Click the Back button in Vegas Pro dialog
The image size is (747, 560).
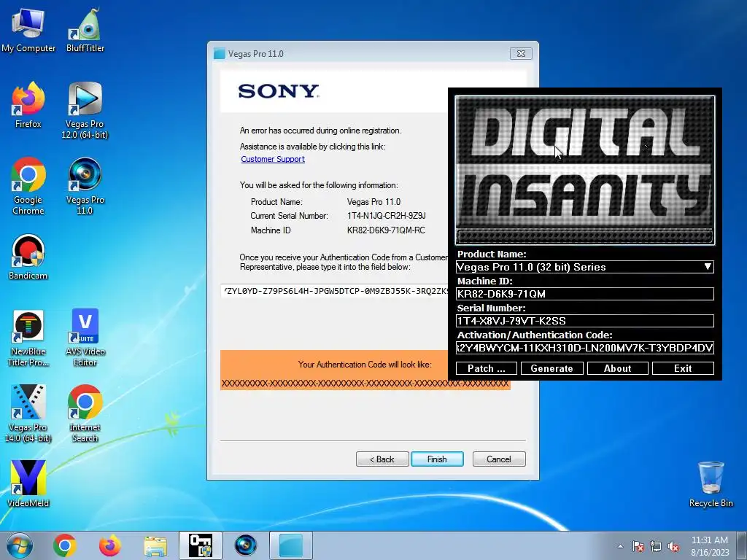coord(382,459)
